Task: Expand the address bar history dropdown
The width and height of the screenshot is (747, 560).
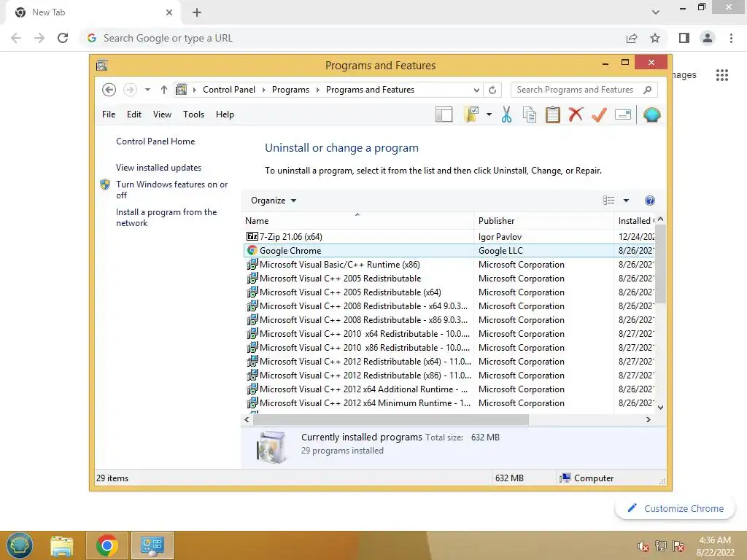Action: click(x=476, y=90)
